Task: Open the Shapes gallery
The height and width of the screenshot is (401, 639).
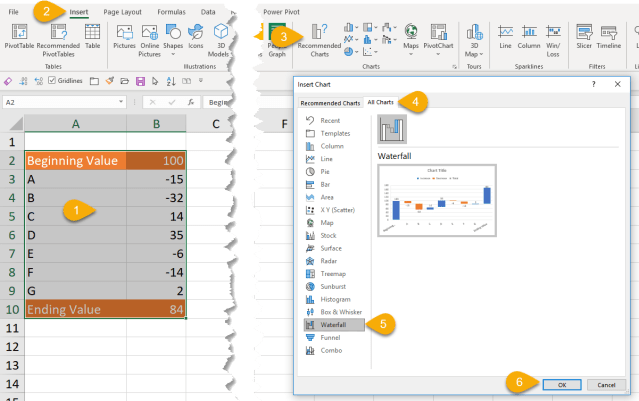Action: [173, 40]
